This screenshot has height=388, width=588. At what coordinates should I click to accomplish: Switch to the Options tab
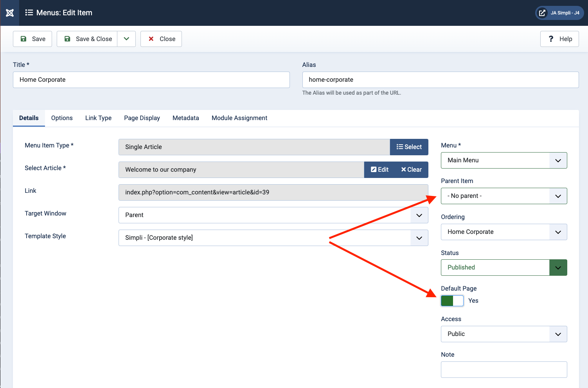tap(62, 118)
